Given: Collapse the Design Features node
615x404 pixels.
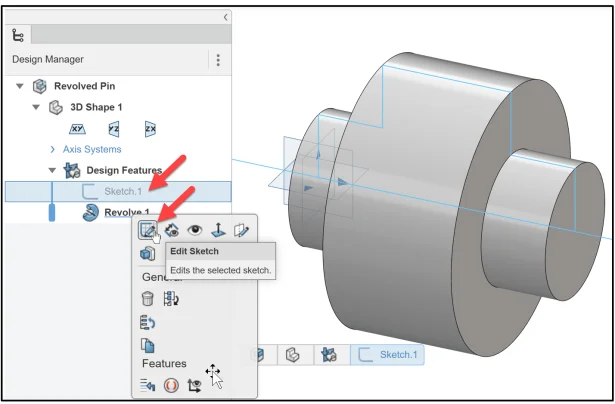Looking at the screenshot, I should pyautogui.click(x=53, y=170).
